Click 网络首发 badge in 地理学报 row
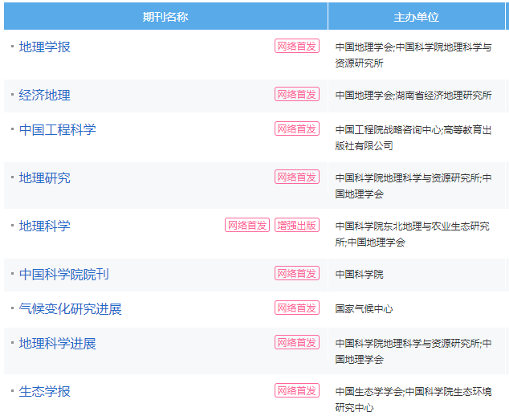 (x=297, y=46)
